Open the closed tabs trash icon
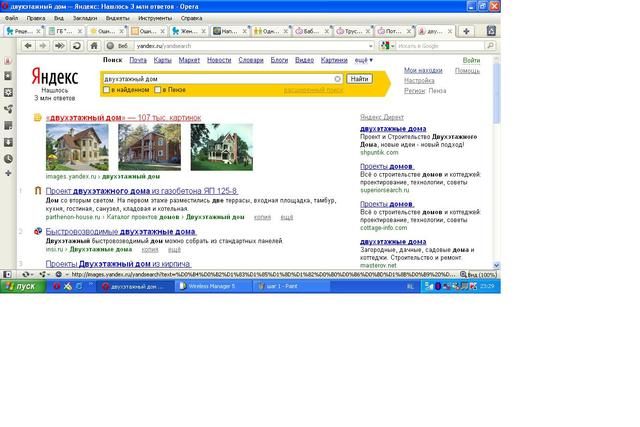This screenshot has width=640, height=427. (x=491, y=31)
